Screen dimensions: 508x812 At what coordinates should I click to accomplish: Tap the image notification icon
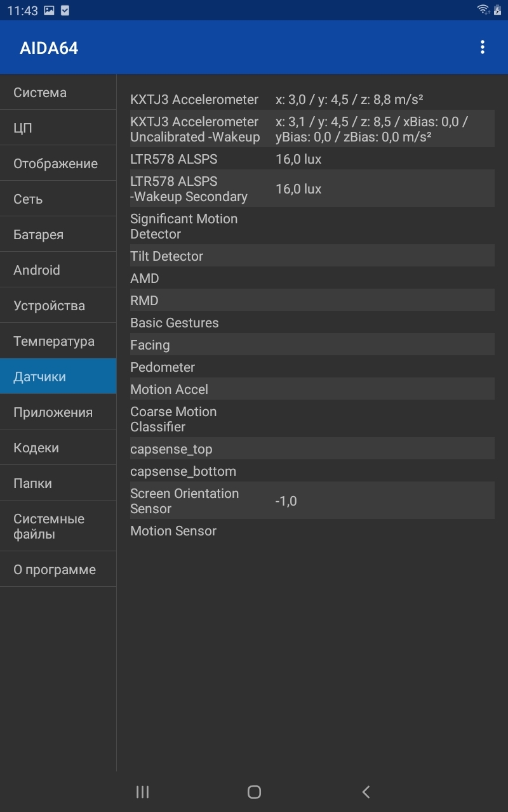[50, 10]
